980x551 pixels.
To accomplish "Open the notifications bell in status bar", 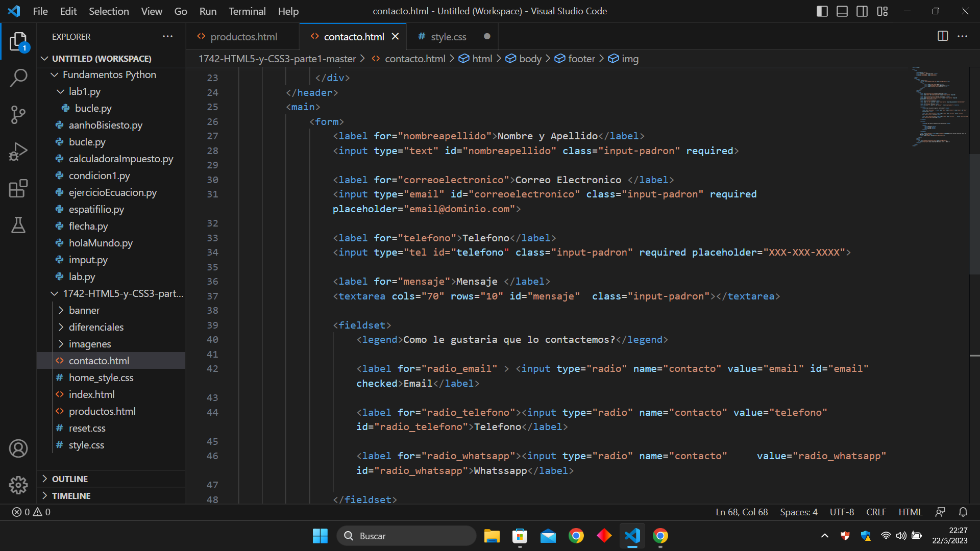I will tap(963, 512).
